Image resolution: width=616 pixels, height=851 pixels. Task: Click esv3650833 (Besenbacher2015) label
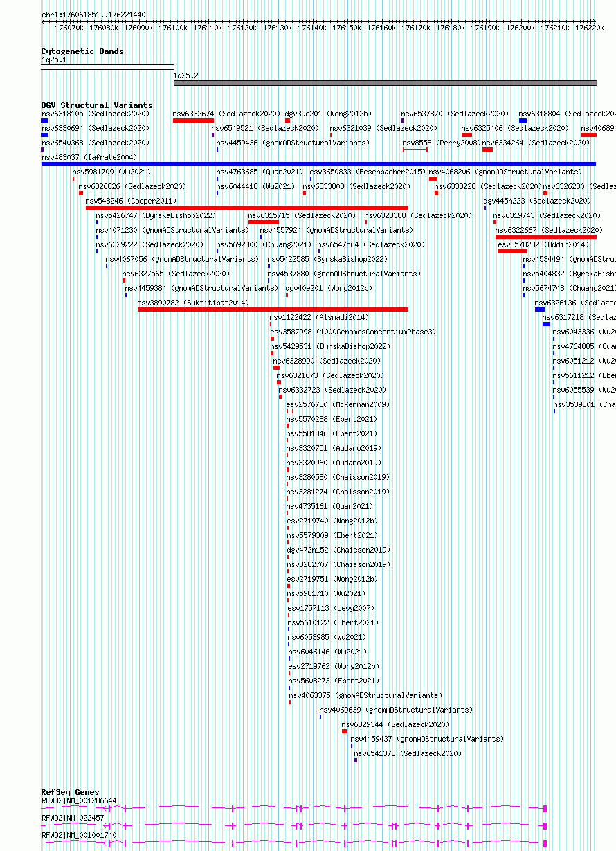[368, 172]
